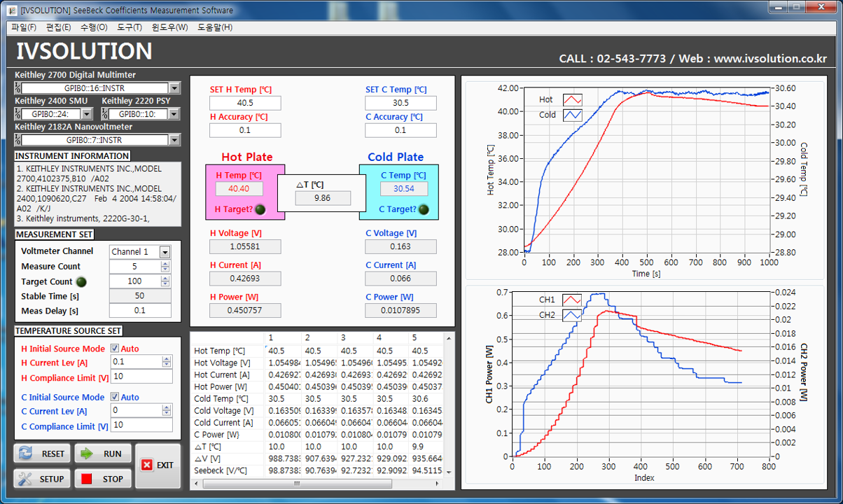
Task: Expand Keithley 2400 SMU GPIB0::24 dropdown
Action: 87,114
